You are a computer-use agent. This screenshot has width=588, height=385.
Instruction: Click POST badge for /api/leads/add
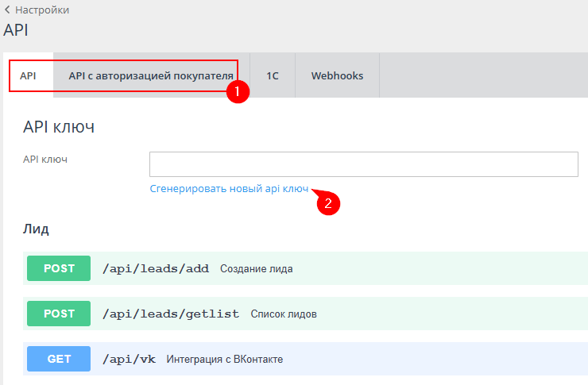pos(60,268)
